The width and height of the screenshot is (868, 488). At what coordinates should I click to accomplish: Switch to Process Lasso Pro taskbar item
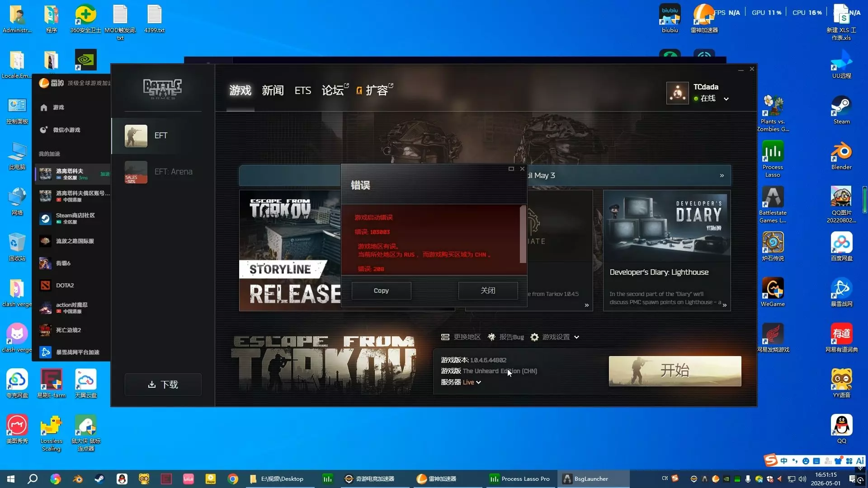pyautogui.click(x=520, y=479)
